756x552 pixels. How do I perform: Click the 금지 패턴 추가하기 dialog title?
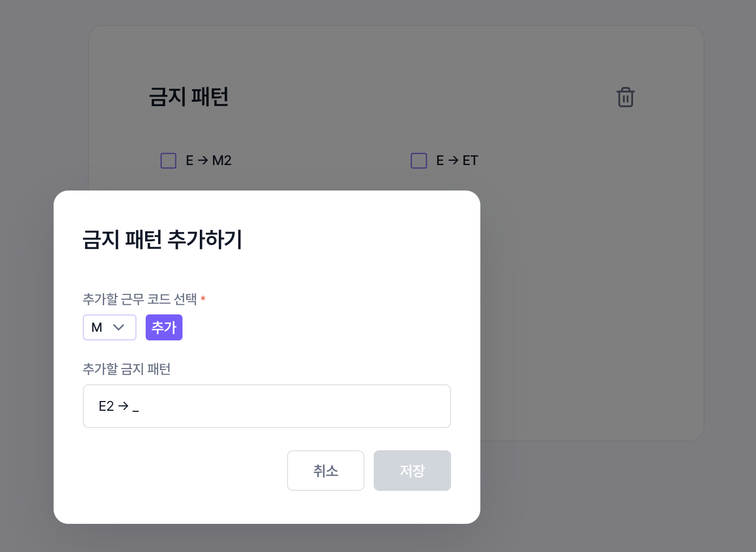162,239
